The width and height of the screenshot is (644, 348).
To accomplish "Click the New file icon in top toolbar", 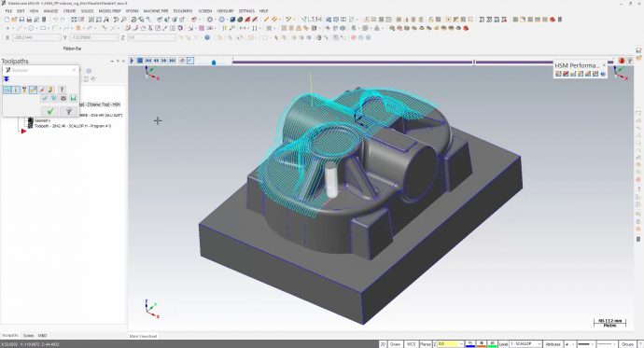I will (x=7, y=20).
